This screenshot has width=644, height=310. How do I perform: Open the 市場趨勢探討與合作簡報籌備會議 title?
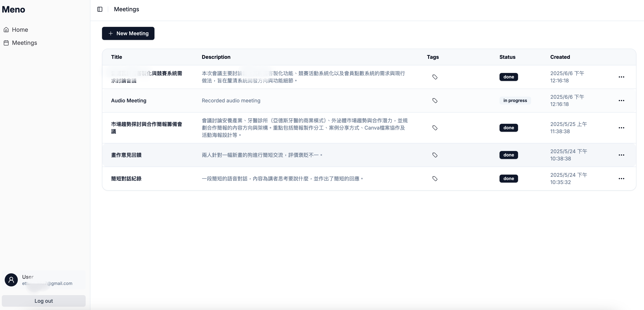(x=147, y=128)
